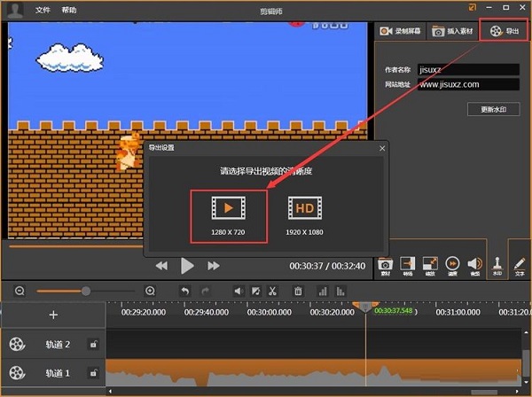Click the green 00:30:37.548 playhead time
This screenshot has height=397, width=532.
394,310
